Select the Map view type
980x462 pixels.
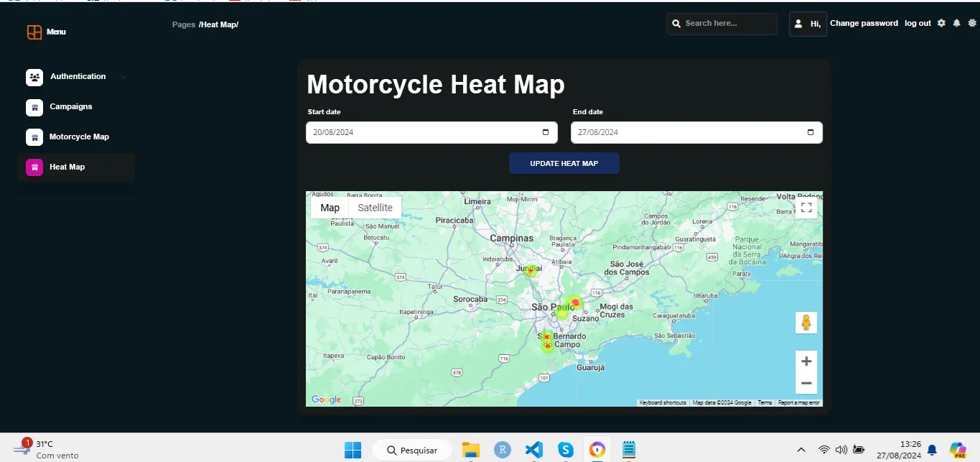coord(330,208)
